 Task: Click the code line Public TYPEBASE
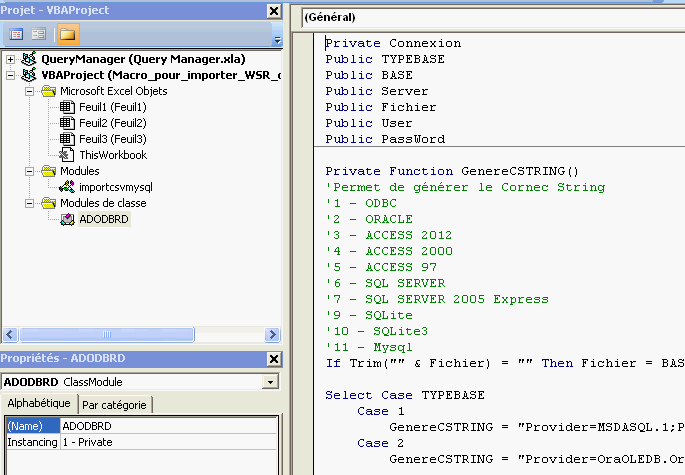pyautogui.click(x=385, y=59)
